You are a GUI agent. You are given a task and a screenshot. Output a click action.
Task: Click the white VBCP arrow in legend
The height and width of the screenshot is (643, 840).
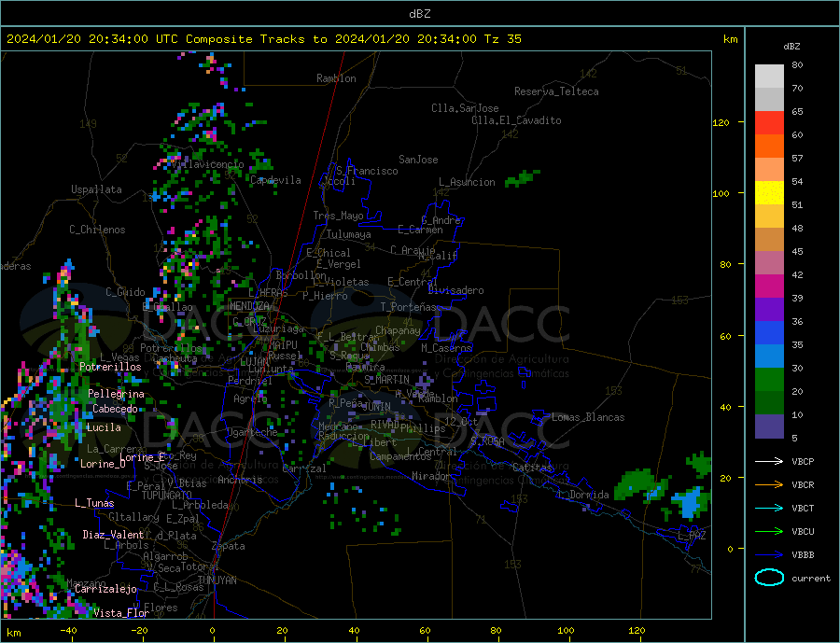click(769, 461)
